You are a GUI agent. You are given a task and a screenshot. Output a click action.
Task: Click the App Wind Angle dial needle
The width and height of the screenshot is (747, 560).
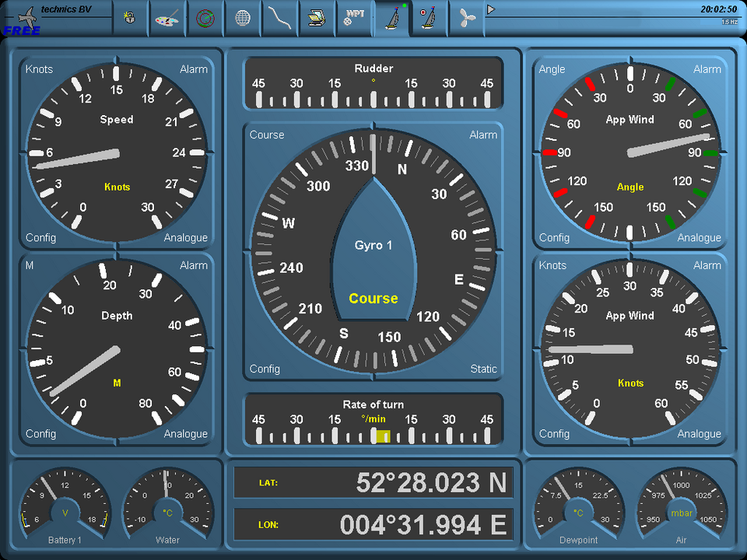[x=668, y=145]
